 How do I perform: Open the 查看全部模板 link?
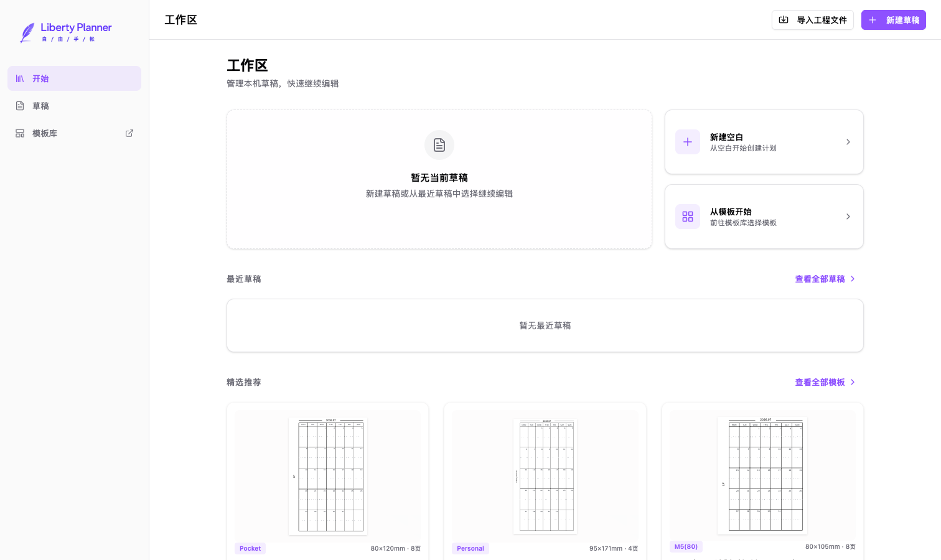[x=825, y=382]
